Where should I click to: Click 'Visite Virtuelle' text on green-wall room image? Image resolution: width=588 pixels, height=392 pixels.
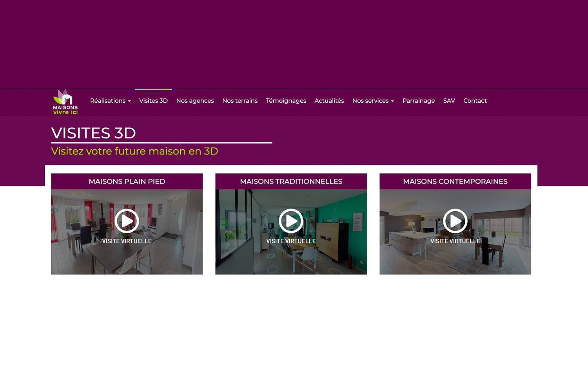coord(291,241)
